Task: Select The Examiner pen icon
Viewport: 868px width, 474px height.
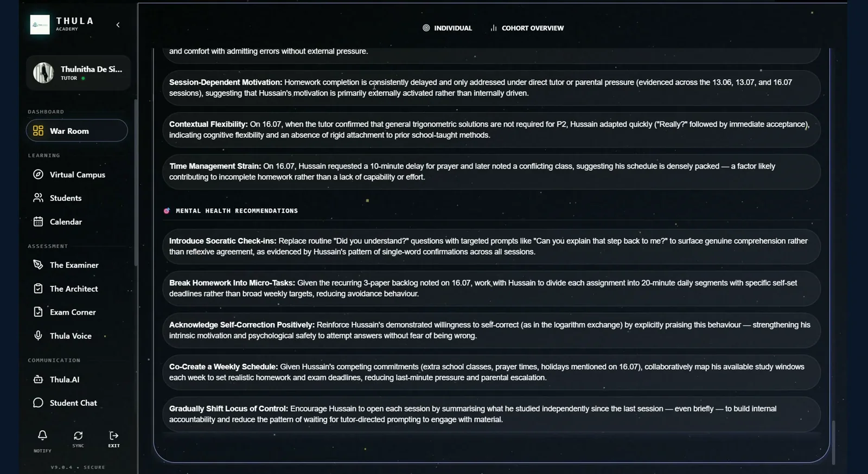Action: pos(38,265)
